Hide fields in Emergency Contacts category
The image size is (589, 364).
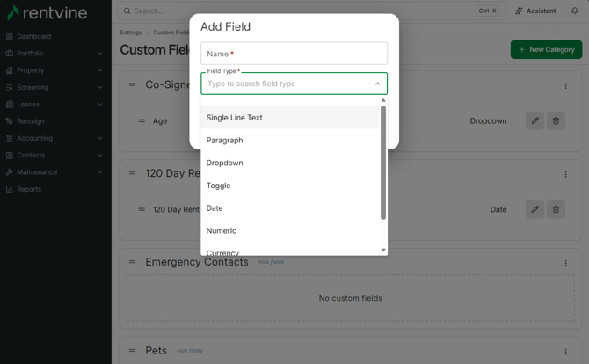click(x=271, y=262)
